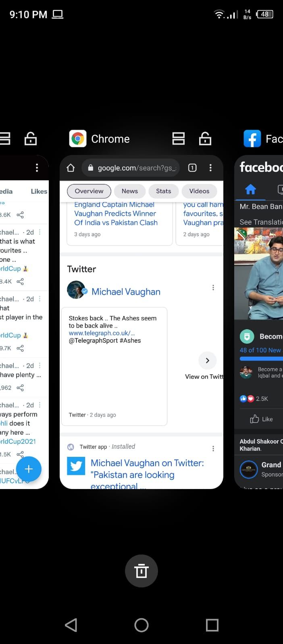Select Likes tab in Twitter card

coord(39,192)
